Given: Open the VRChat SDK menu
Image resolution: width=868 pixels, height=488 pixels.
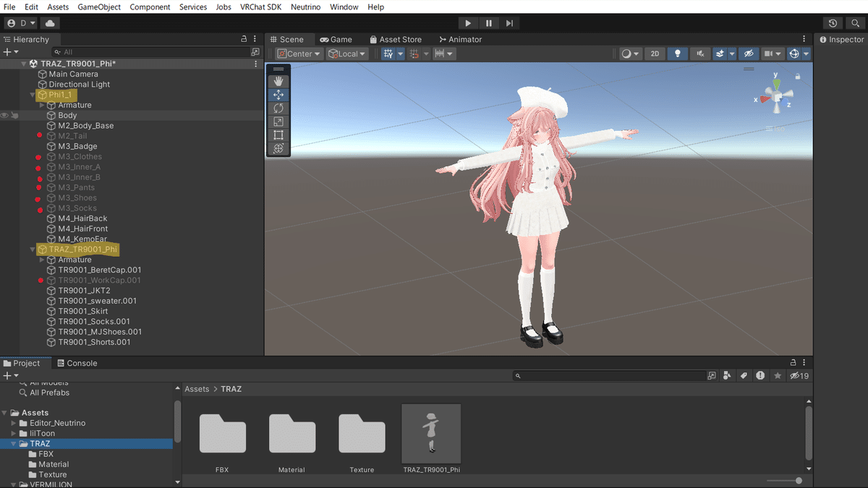Looking at the screenshot, I should coord(260,7).
